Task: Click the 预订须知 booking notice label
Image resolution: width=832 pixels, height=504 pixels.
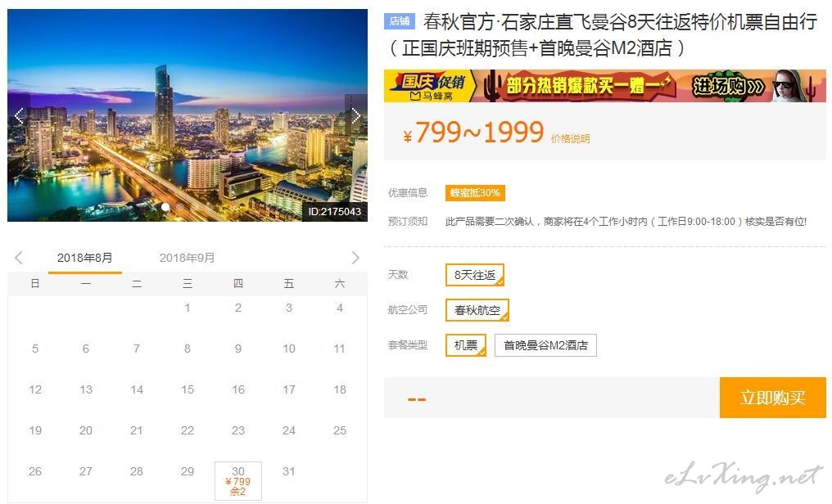Action: pos(408,222)
